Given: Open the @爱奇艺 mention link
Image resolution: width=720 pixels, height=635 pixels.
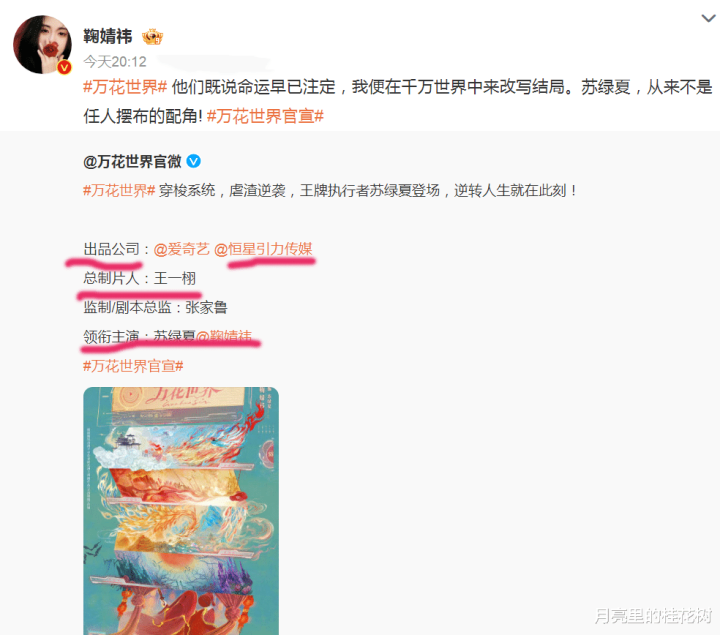Looking at the screenshot, I should pyautogui.click(x=181, y=249).
